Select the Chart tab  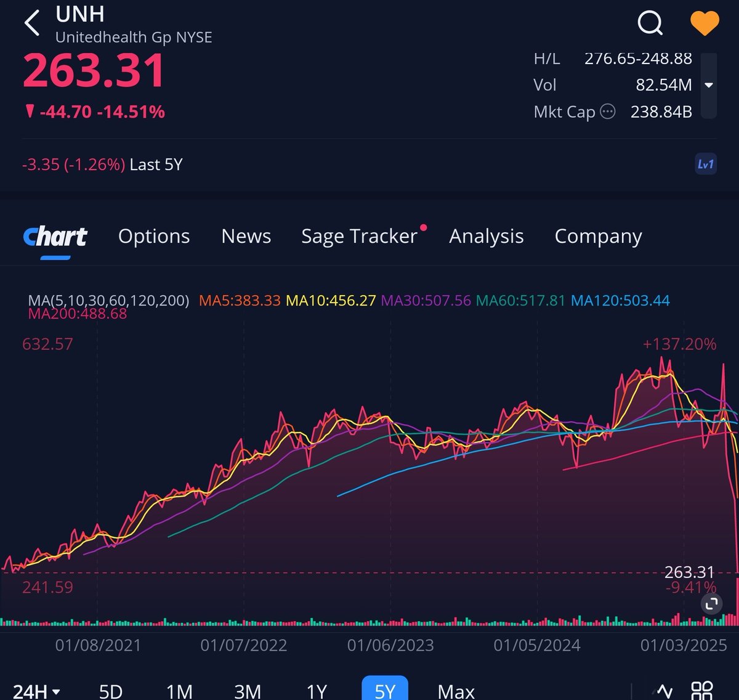tap(55, 237)
